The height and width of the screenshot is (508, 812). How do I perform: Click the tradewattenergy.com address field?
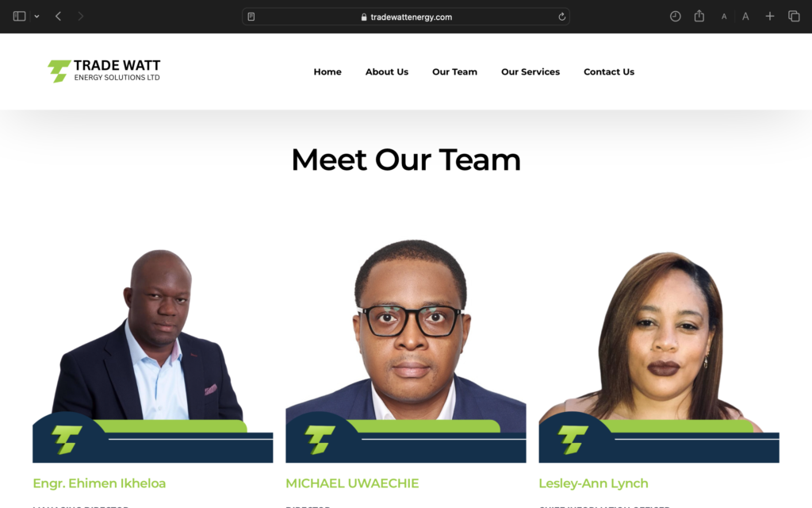click(406, 17)
